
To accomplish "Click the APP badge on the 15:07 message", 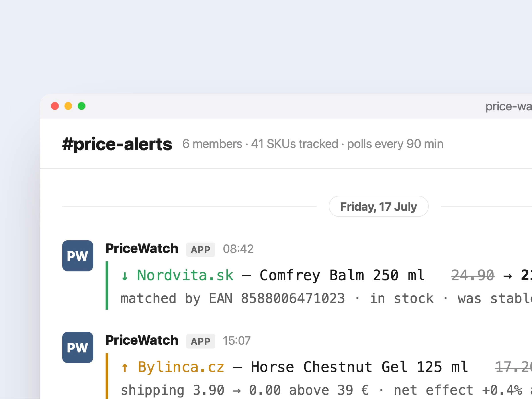I will [201, 341].
